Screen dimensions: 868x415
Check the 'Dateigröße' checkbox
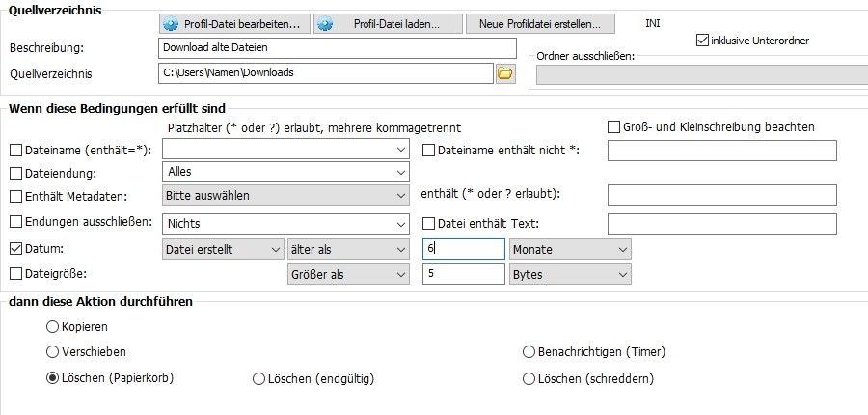(15, 274)
